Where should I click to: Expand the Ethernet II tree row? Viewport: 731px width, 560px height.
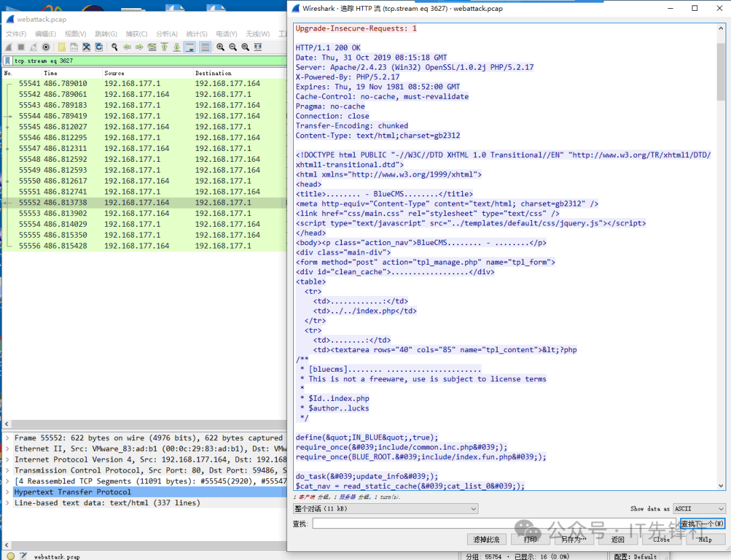tap(7, 449)
